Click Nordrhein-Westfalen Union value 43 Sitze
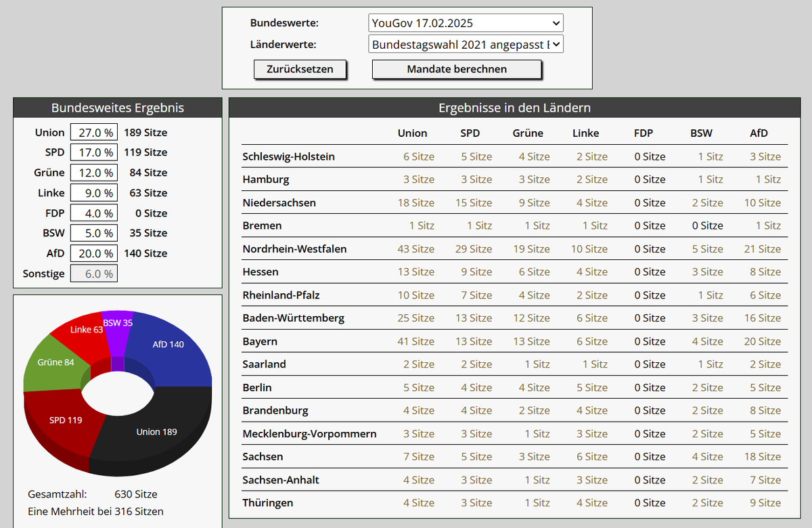 [x=416, y=248]
